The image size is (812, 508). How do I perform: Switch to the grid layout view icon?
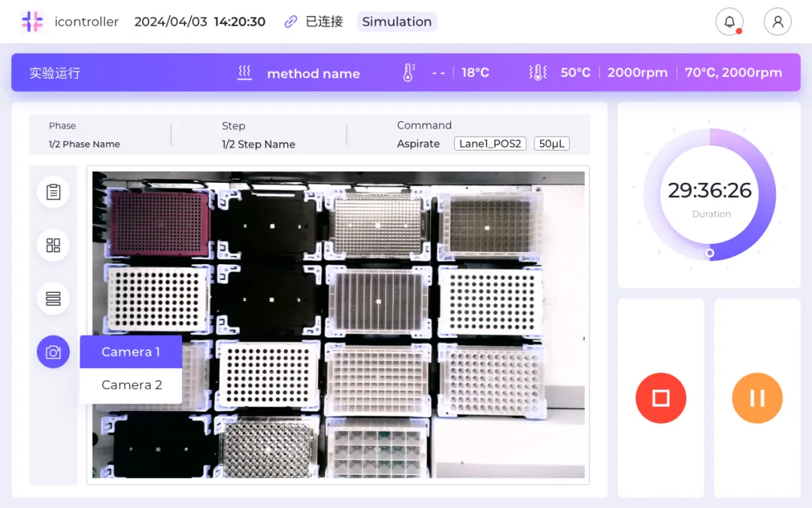pyautogui.click(x=53, y=245)
